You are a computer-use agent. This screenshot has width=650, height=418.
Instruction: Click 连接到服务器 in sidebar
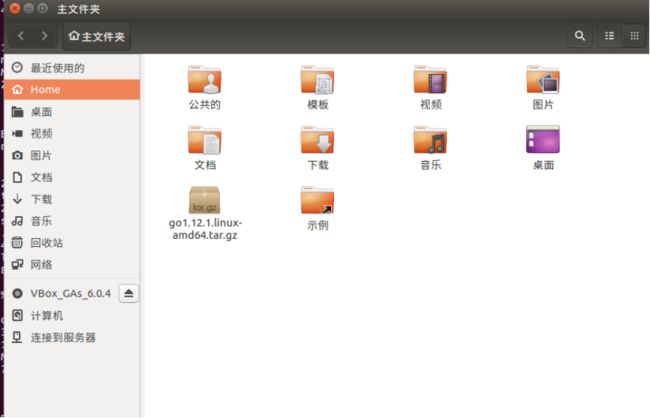tap(72, 338)
